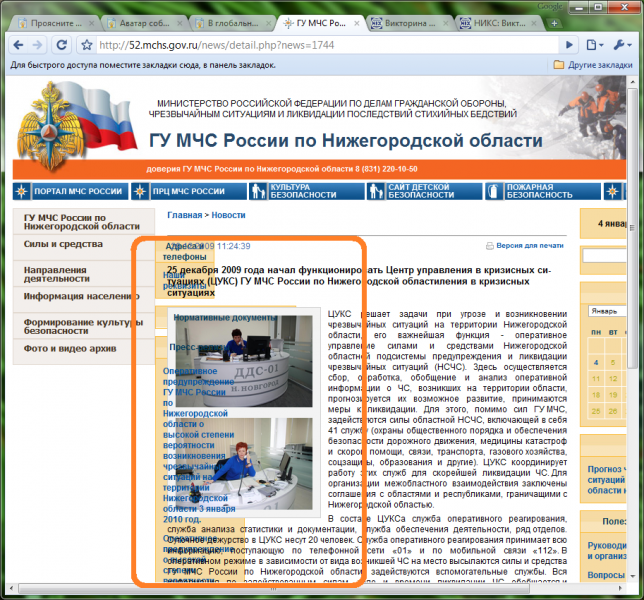
Task: Open the Руководи... и организ... sidebar link
Action: 607,551
